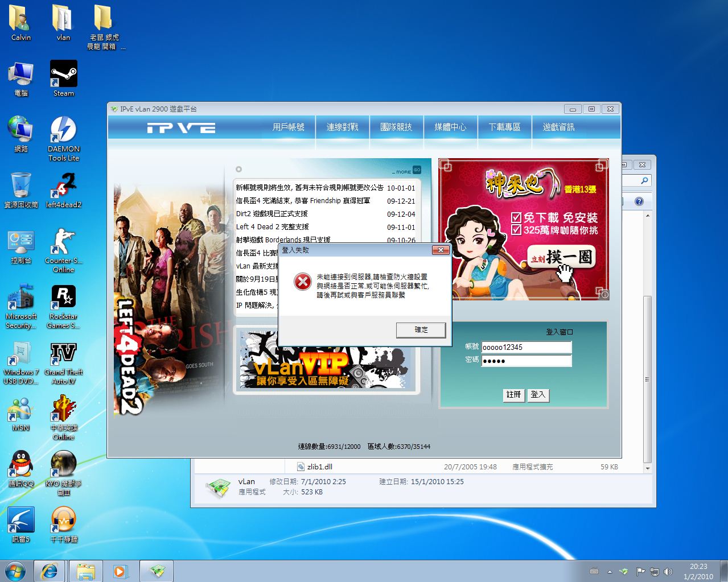Select the 連線對戰 navigation tab
The image size is (728, 582).
pos(342,127)
